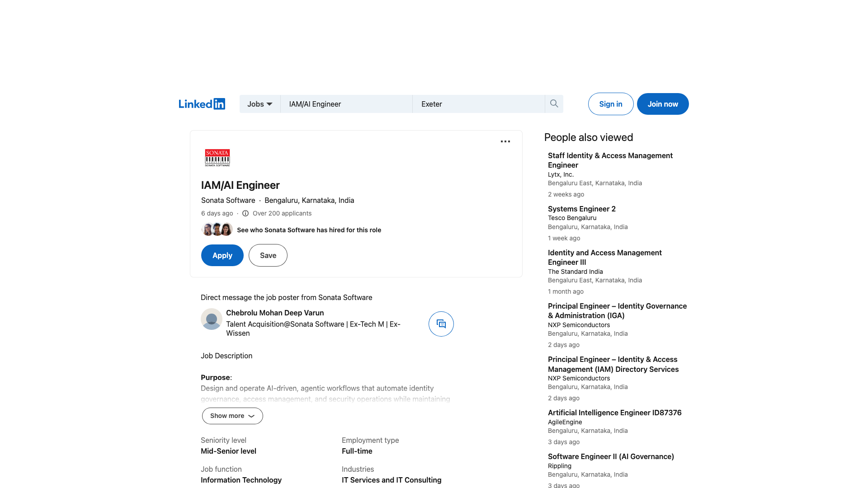Open the Systems Engineer 2 job
The image size is (868, 488).
582,209
